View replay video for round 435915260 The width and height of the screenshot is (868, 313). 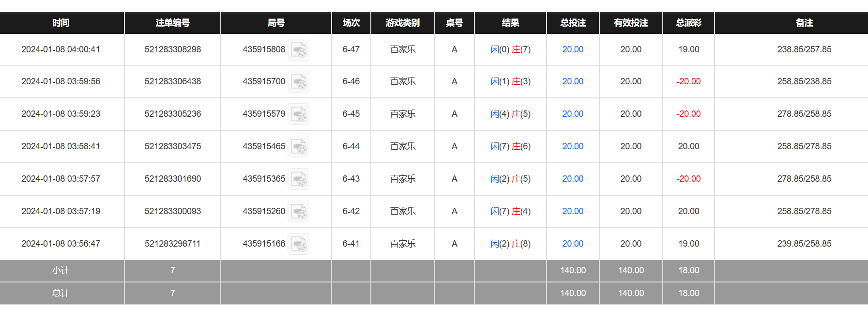(x=298, y=212)
